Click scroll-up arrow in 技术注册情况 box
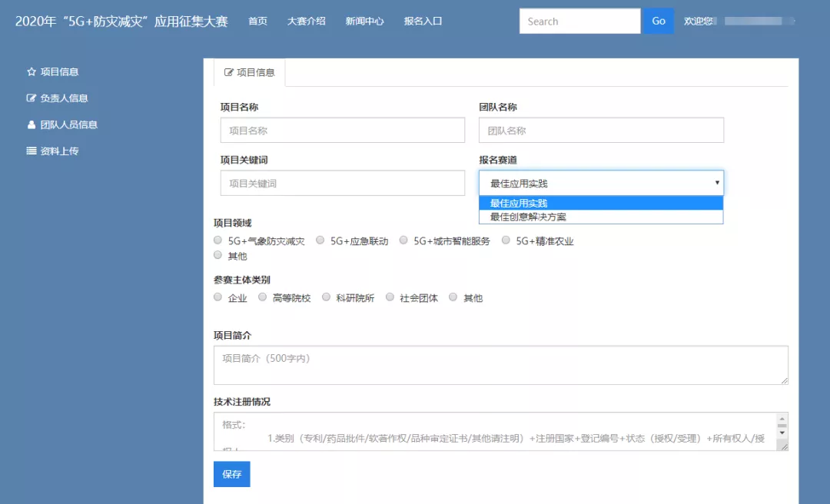Viewport: 830px width, 504px height. click(x=782, y=419)
